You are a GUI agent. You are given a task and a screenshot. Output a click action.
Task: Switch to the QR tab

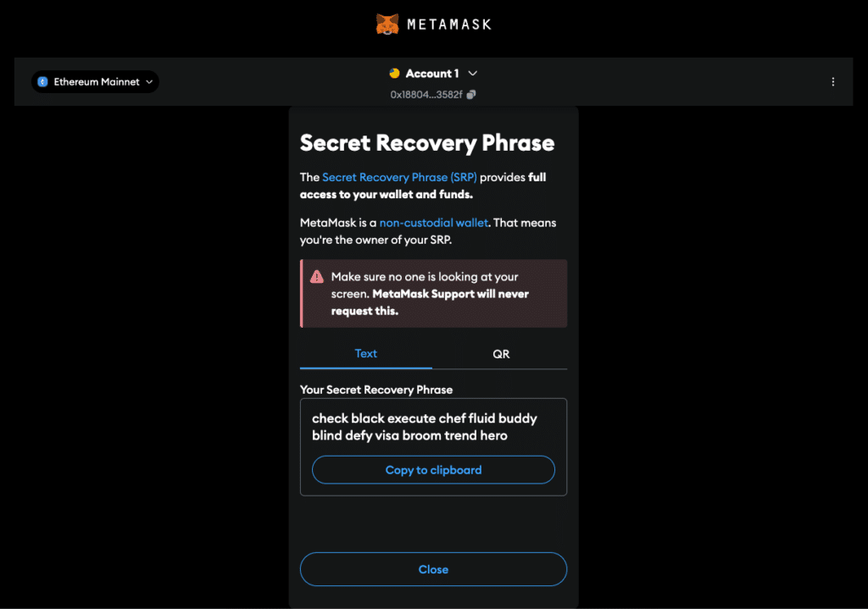pos(501,354)
